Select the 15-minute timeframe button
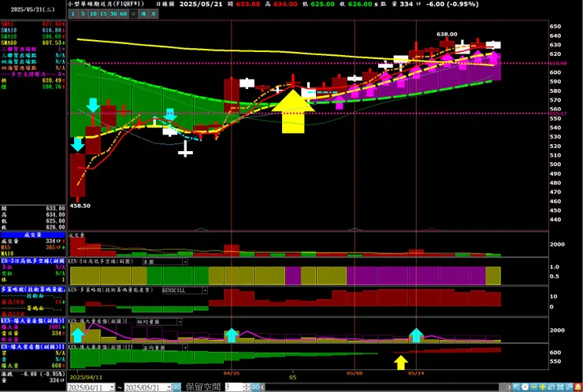Viewport: 583px width, 392px height. pos(103,13)
